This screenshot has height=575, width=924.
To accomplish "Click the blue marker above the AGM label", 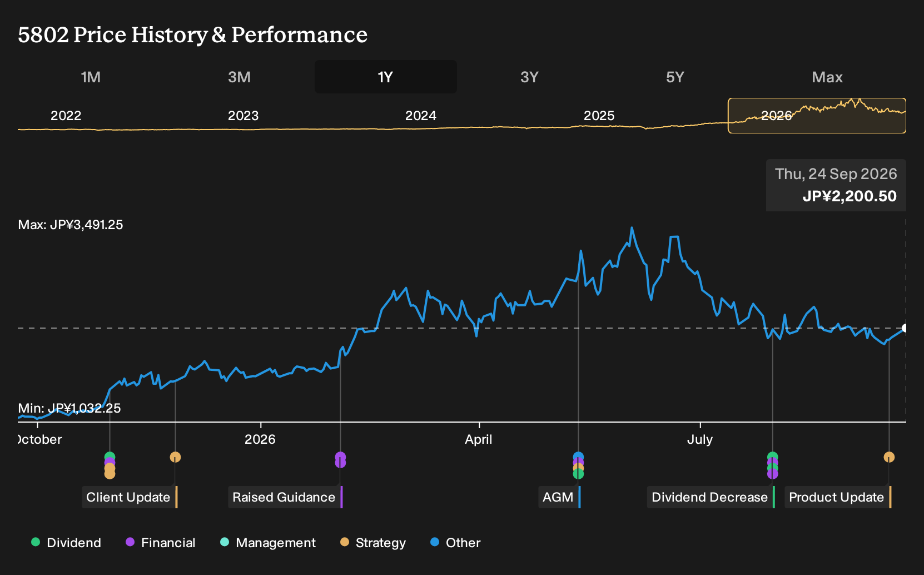I will [x=578, y=457].
